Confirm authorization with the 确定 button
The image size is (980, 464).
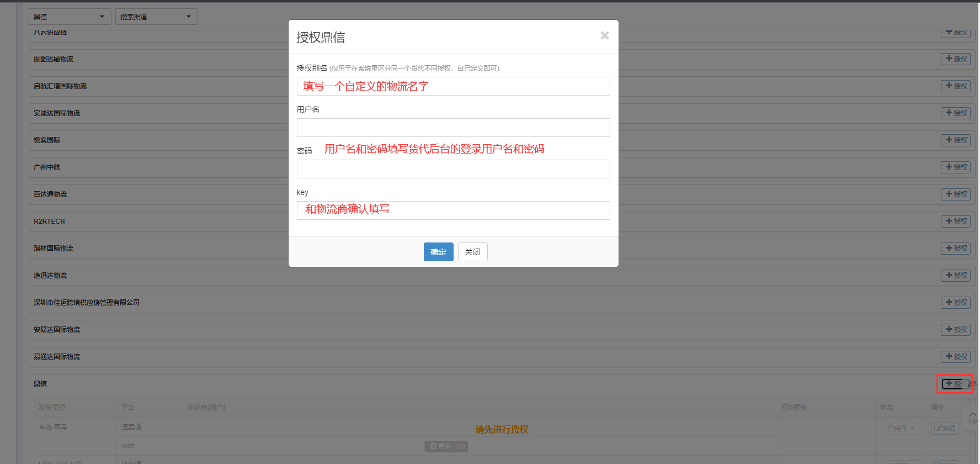439,252
